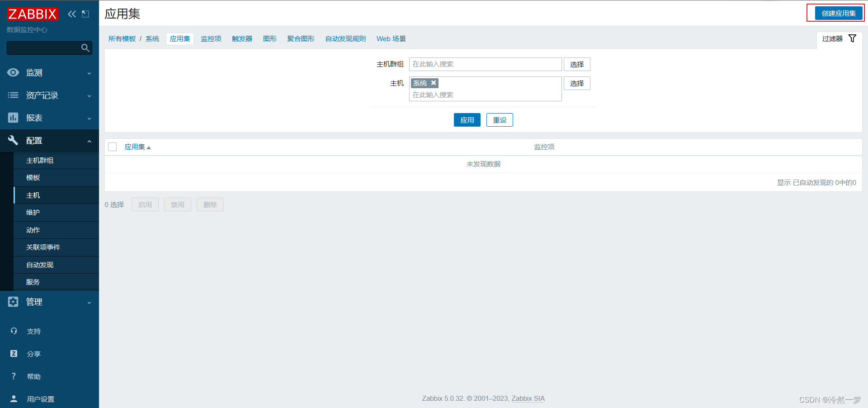Viewport: 868px width, 408px height.
Task: Click 选择 button for 主机群组
Action: coord(577,64)
